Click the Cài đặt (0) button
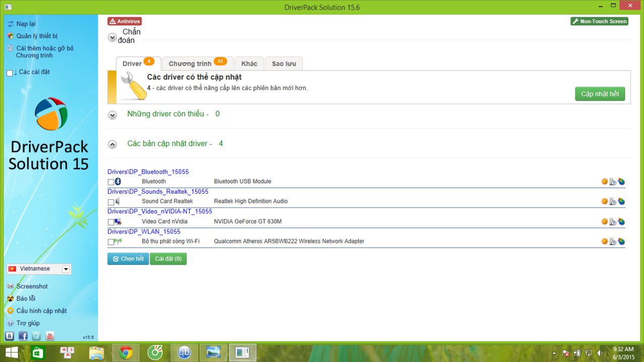Screen dimensions: 644x362 pyautogui.click(x=168, y=259)
